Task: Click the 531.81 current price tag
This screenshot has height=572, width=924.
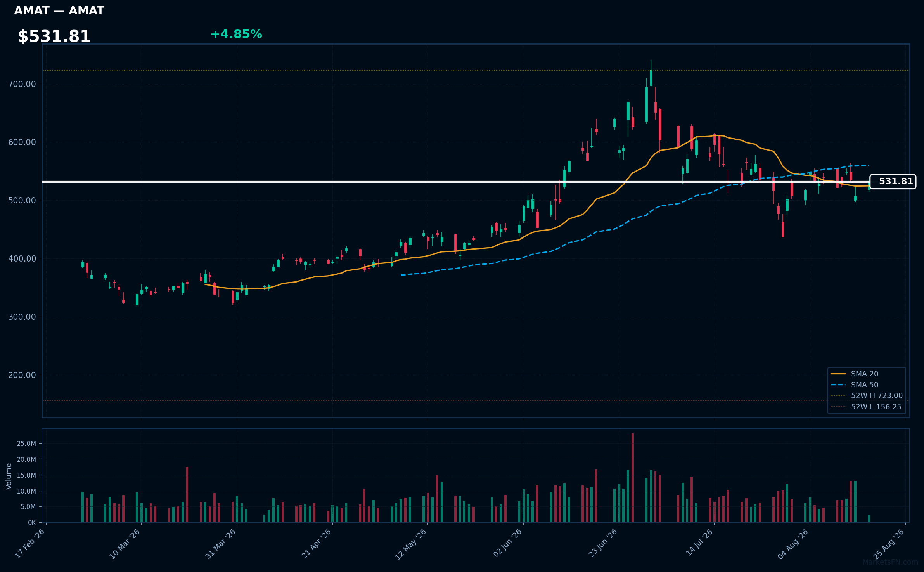Action: coord(893,182)
